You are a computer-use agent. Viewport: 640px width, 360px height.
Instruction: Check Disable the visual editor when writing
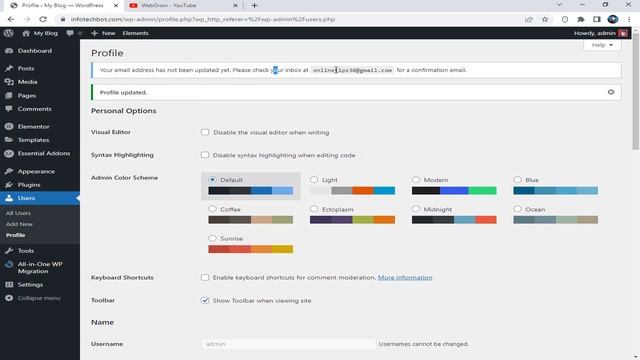(x=205, y=132)
